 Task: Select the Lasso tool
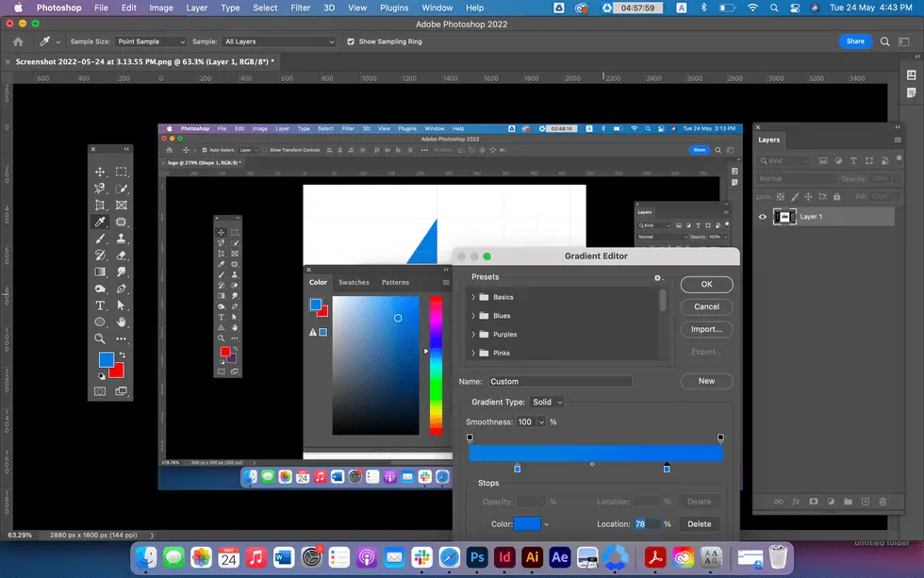101,187
